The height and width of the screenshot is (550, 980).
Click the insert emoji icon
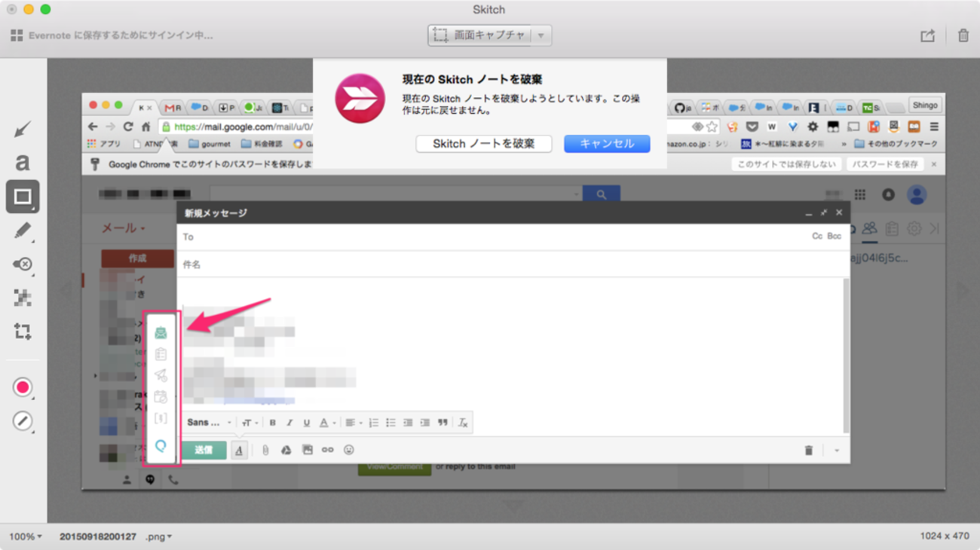348,450
